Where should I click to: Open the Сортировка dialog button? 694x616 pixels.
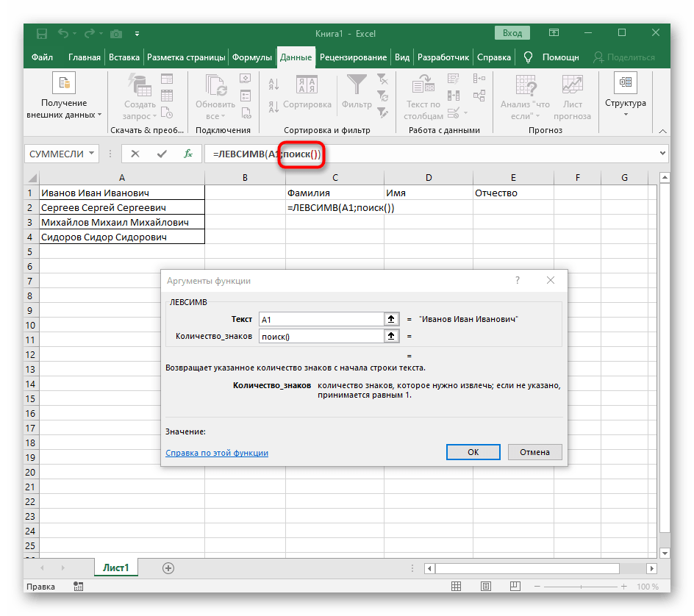[x=307, y=93]
